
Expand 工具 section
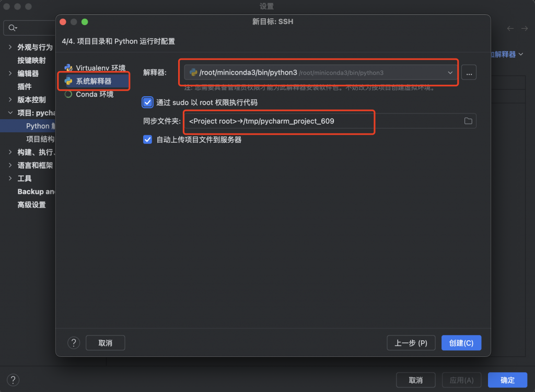[10, 178]
